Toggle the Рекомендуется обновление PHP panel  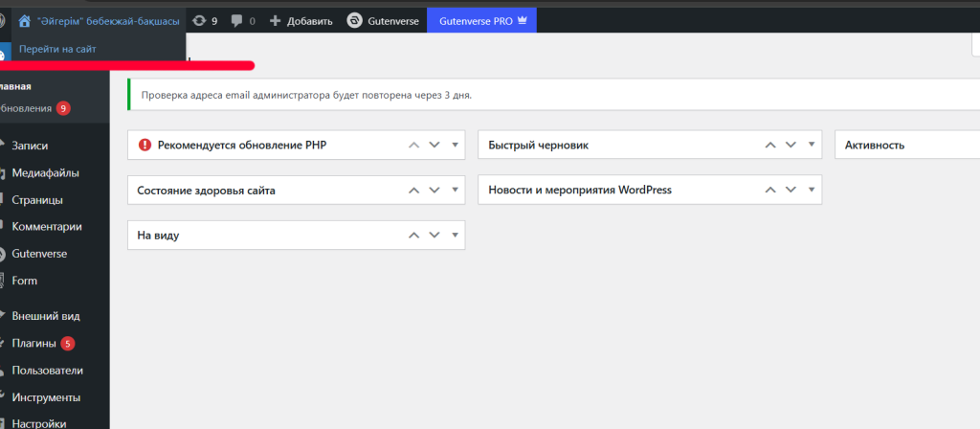[456, 145]
